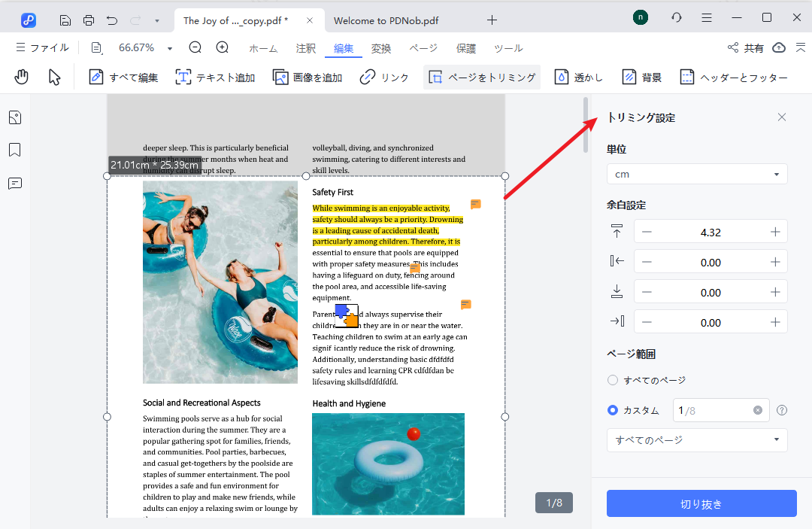Redo the last undone action
812x529 pixels.
coord(135,20)
